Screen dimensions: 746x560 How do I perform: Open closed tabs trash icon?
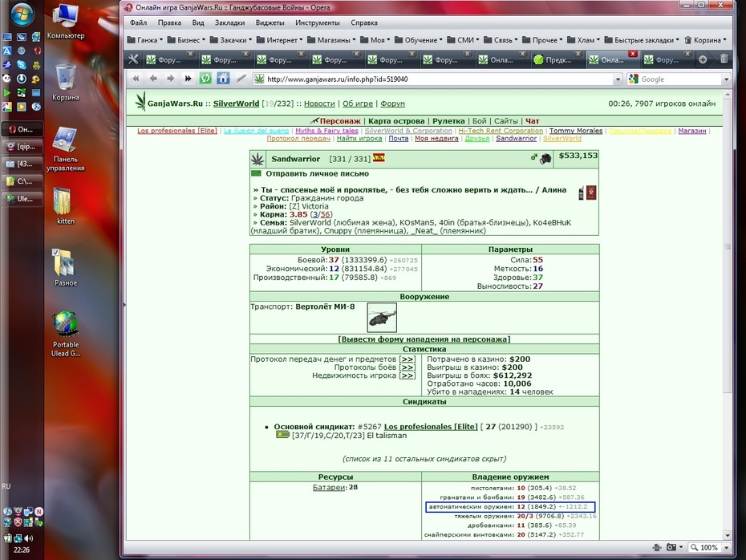tap(724, 59)
